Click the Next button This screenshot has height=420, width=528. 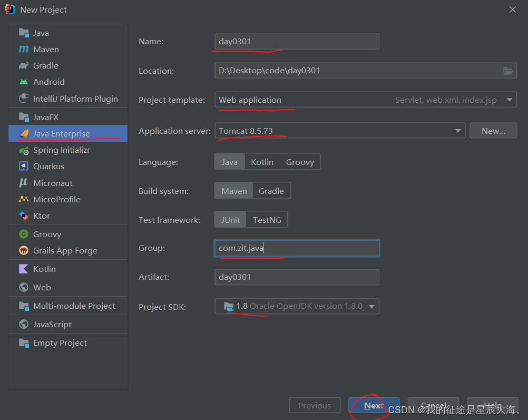point(373,405)
